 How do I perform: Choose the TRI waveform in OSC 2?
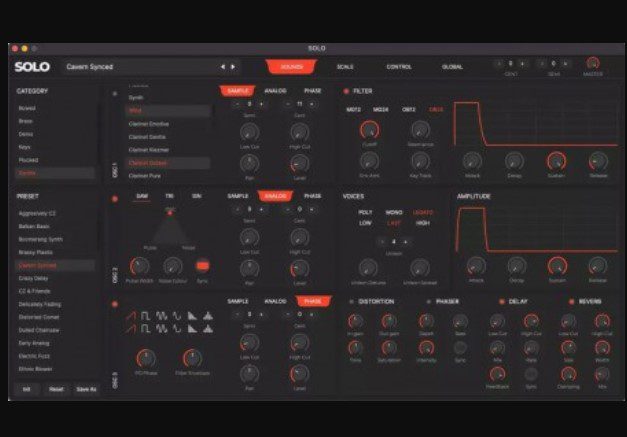[169, 196]
